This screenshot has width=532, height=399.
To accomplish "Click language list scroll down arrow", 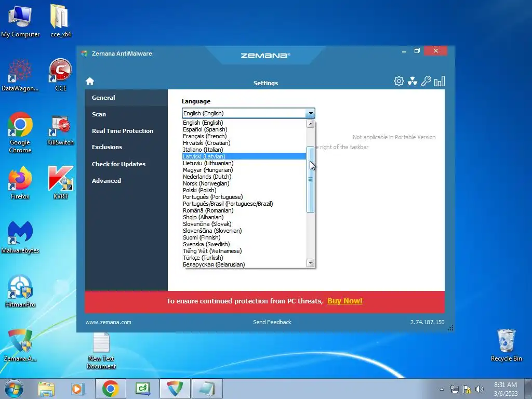I will [311, 263].
